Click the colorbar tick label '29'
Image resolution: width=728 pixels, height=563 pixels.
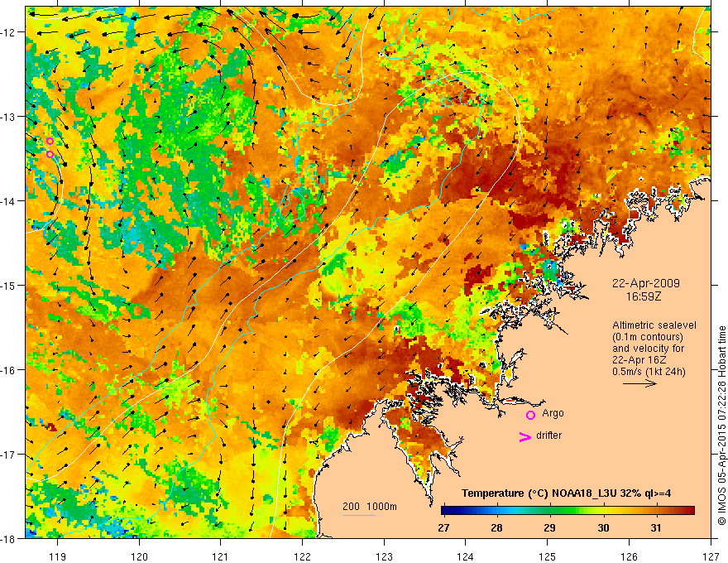549,528
